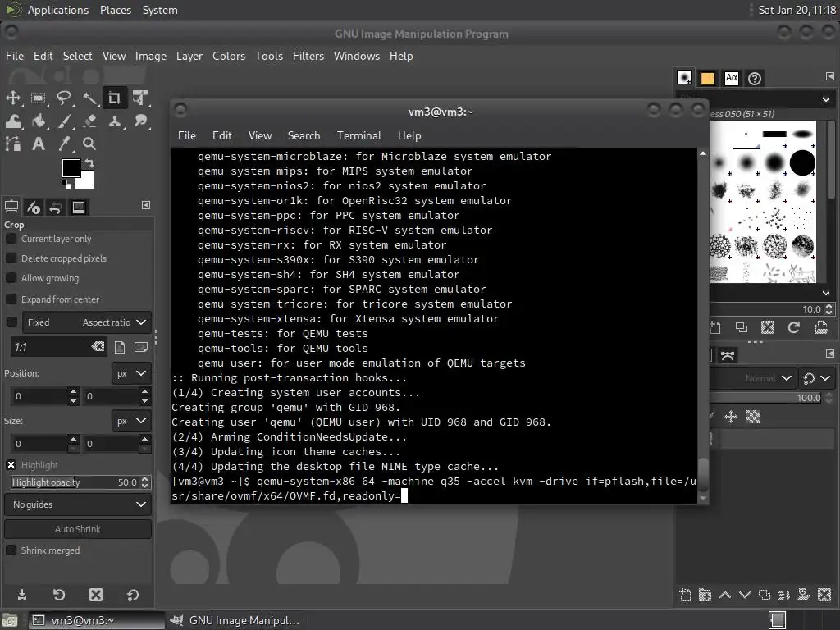840x630 pixels.
Task: Select the Eraser tool
Action: [89, 121]
